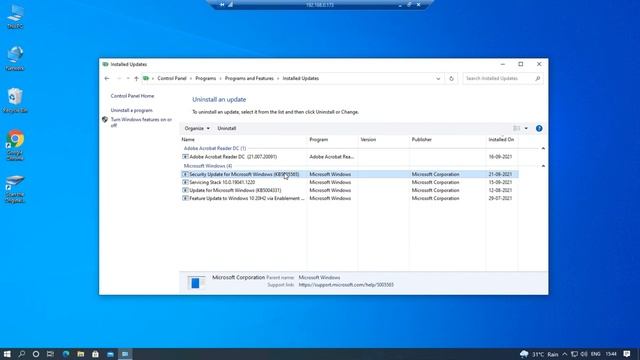Viewport: 640px width, 360px height.
Task: Open the view options dropdown arrow
Action: click(526, 128)
